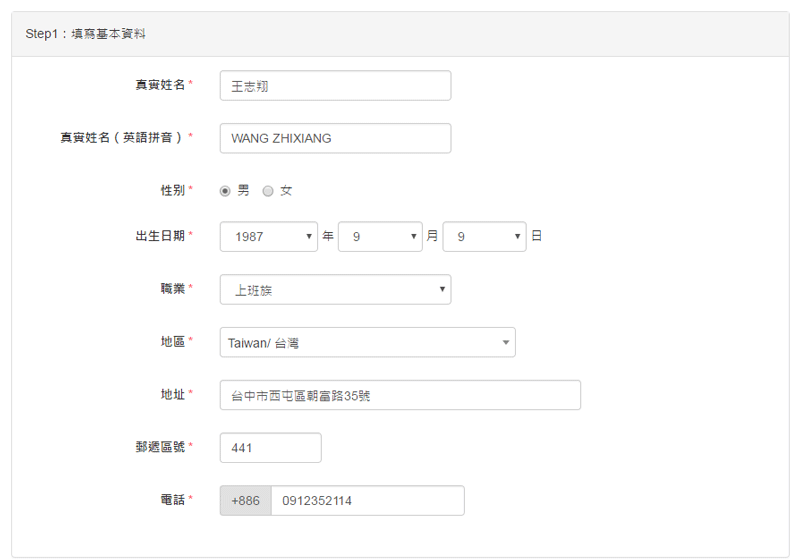Click the 女 label text
The width and height of the screenshot is (800, 560).
coord(286,191)
